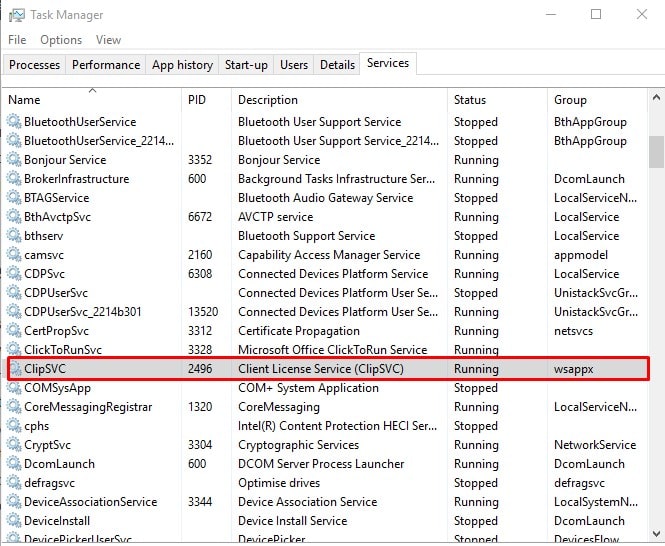Click 'Optimise drives' description
This screenshot has width=665, height=546.
coord(279,483)
